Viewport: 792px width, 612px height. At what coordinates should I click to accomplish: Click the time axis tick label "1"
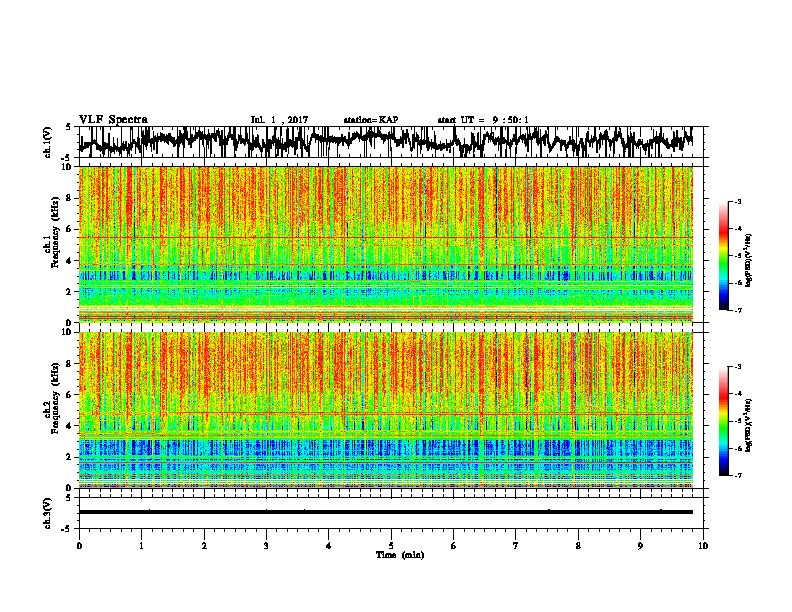(x=141, y=546)
